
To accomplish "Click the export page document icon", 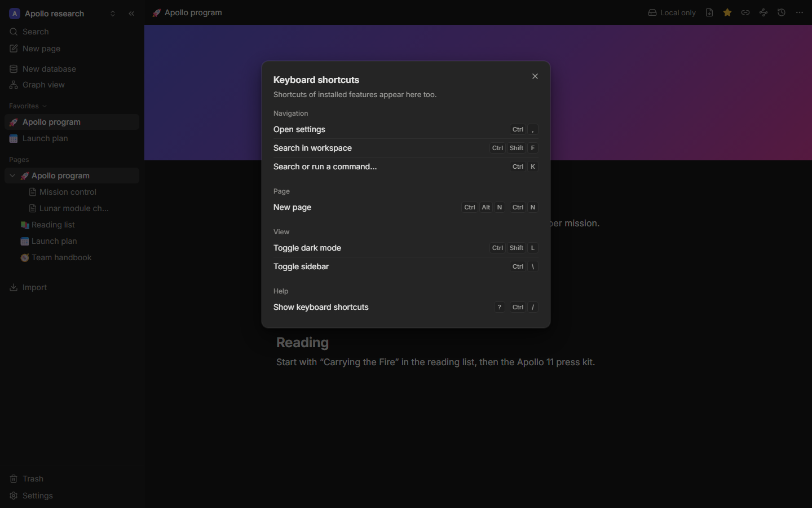I will click(x=709, y=12).
